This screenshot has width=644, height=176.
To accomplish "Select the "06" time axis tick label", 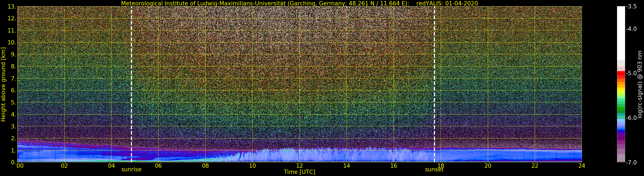I will tap(158, 166).
